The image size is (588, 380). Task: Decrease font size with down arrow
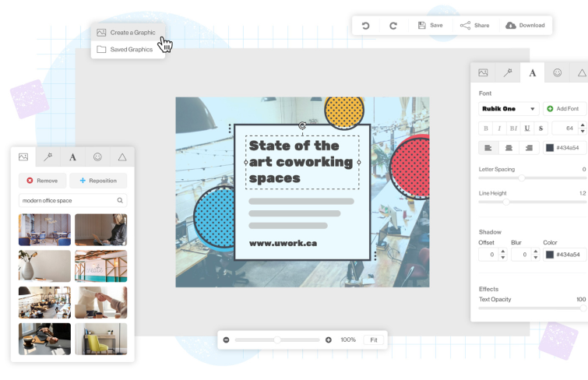[583, 132]
